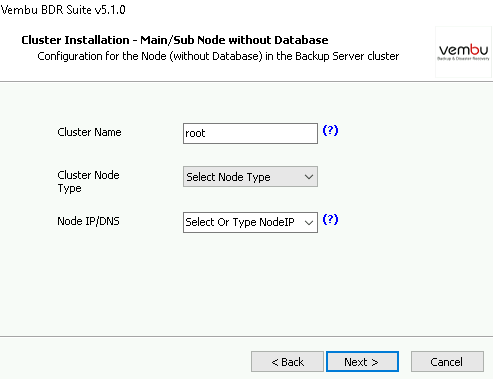Click the Vembu BDR Suite v5.1.0 window title

(63, 10)
